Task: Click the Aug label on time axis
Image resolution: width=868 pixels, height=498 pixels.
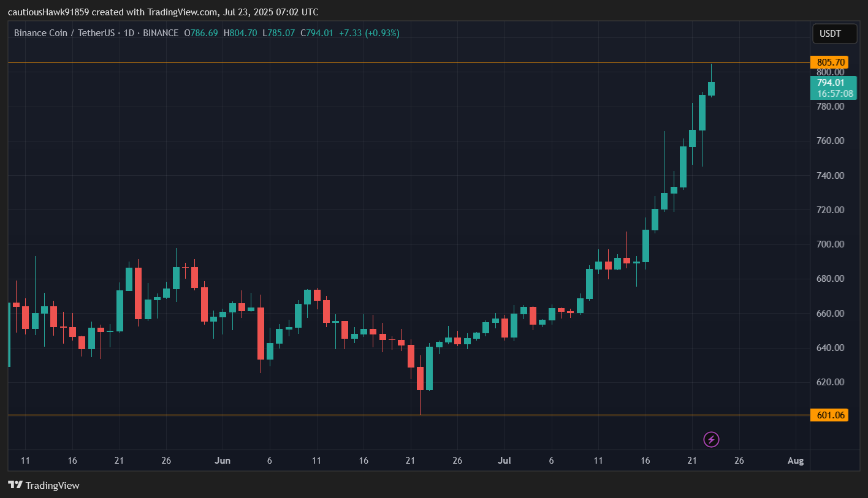Action: pos(795,460)
